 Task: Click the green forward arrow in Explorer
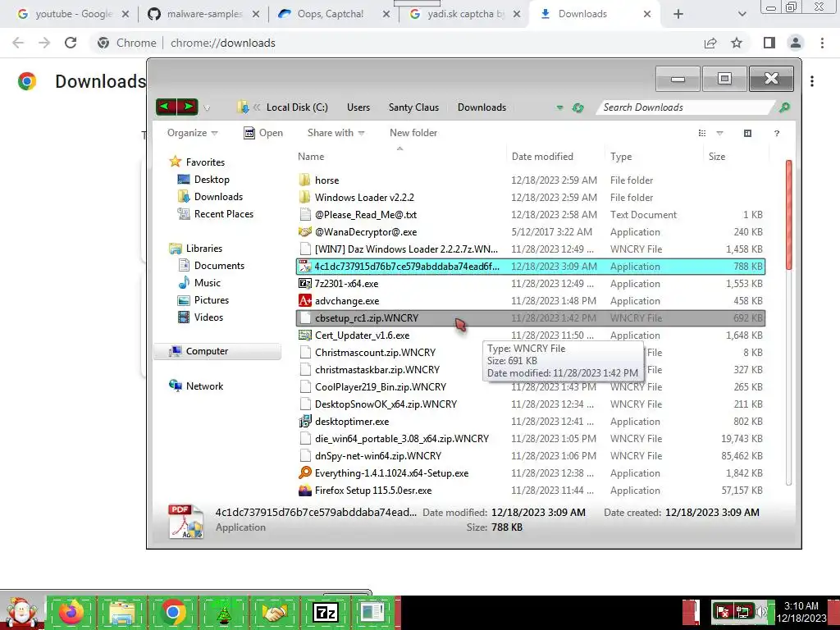188,107
